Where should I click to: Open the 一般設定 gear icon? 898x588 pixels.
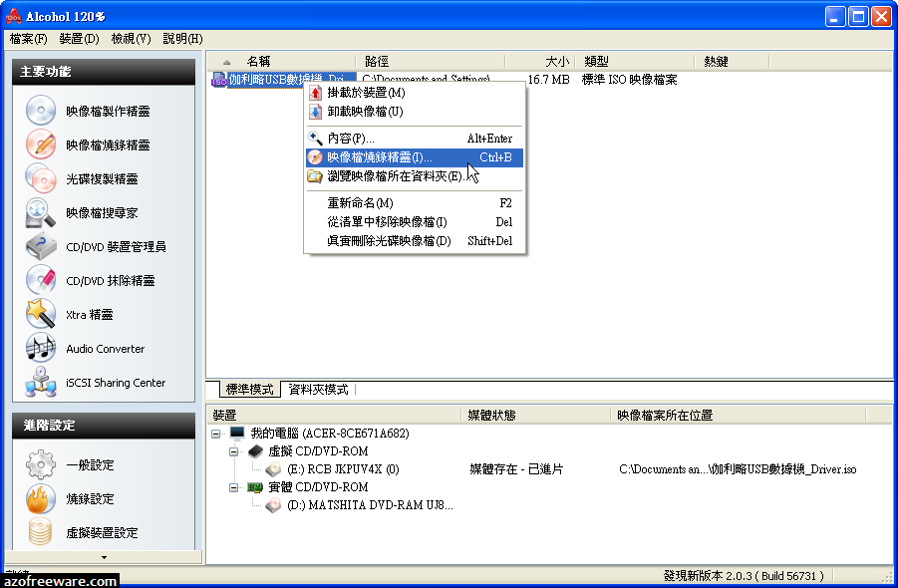click(x=41, y=464)
